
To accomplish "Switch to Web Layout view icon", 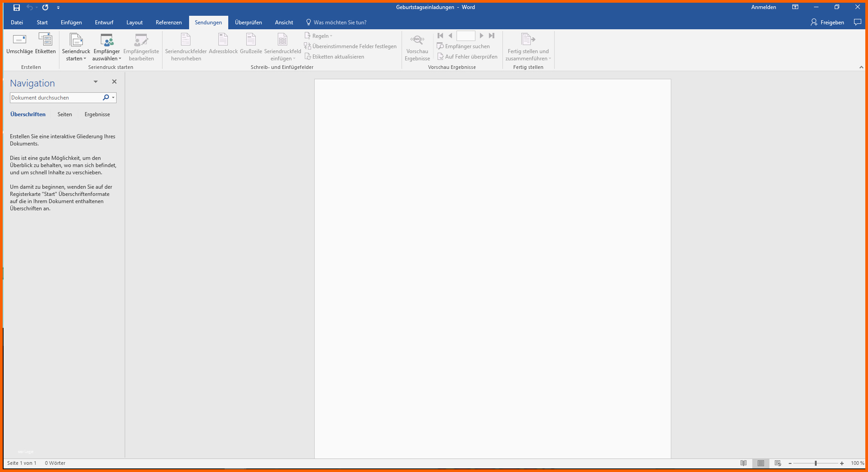I will click(x=778, y=463).
